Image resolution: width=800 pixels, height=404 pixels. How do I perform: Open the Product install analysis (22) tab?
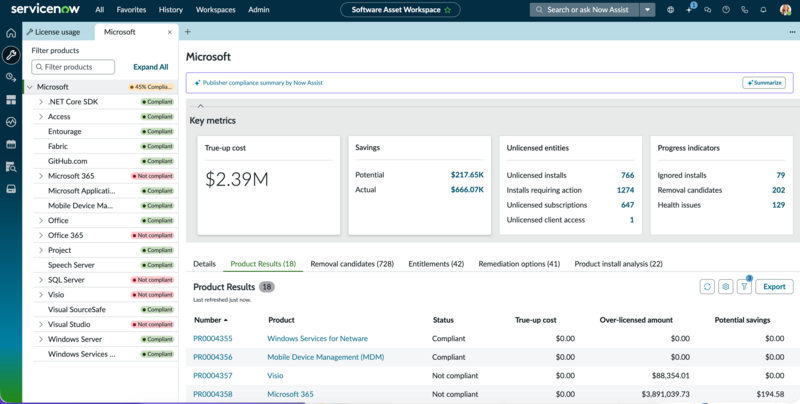[618, 264]
